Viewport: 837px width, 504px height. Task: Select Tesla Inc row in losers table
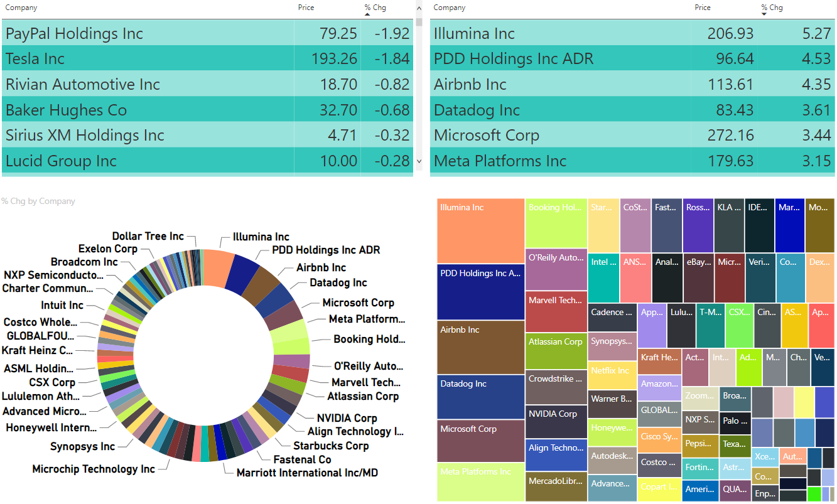coord(207,58)
